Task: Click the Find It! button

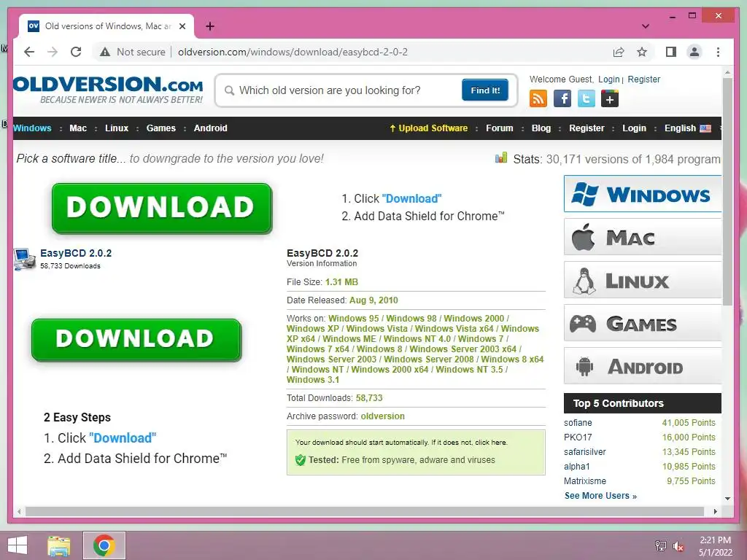Action: click(485, 90)
